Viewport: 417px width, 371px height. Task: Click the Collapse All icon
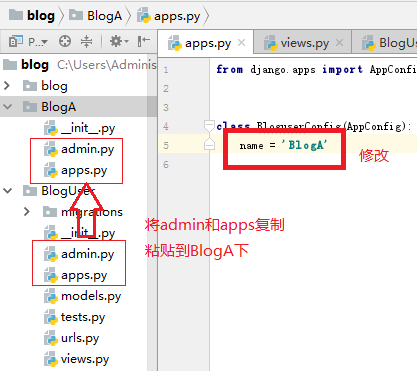click(x=86, y=41)
